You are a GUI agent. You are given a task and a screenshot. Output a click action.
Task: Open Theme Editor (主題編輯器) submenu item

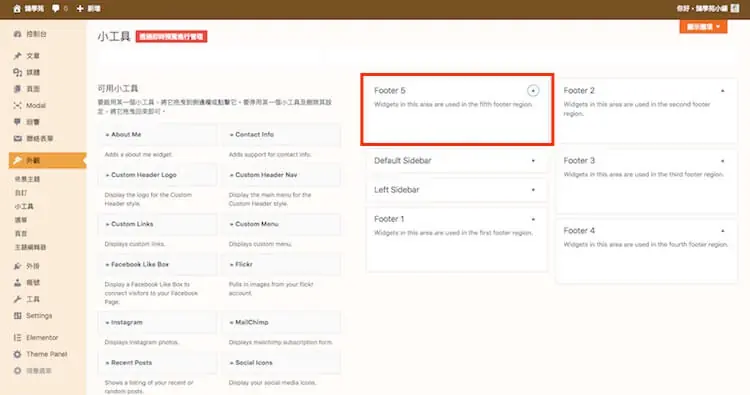[x=31, y=247]
